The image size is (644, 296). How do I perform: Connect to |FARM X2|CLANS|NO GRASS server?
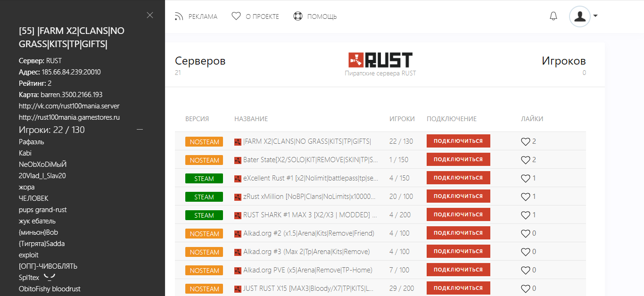click(458, 141)
